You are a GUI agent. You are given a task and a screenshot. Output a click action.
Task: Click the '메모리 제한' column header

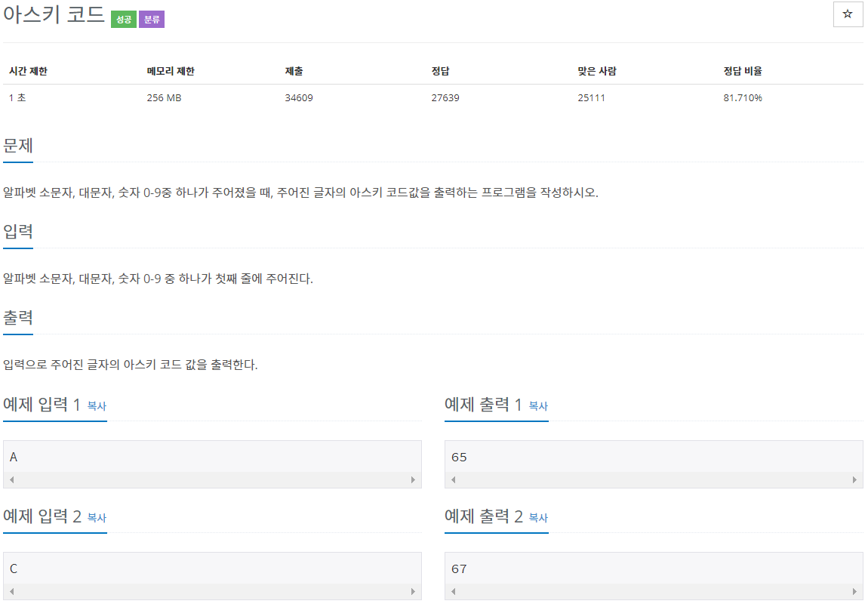click(171, 71)
